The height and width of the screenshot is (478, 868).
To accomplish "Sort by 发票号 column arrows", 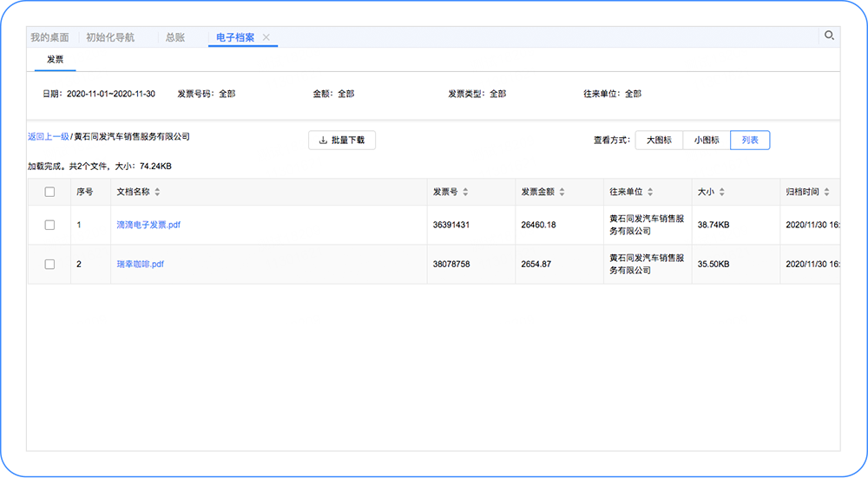I will (465, 192).
